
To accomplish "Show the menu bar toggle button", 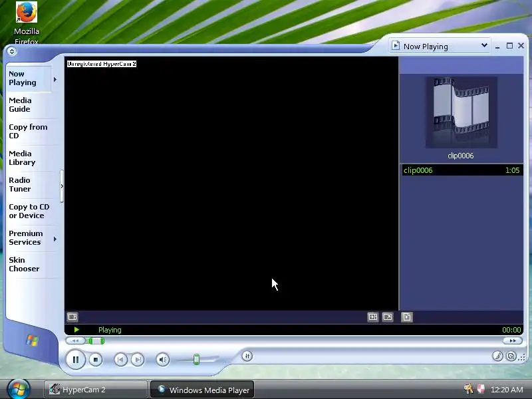I will [12, 51].
